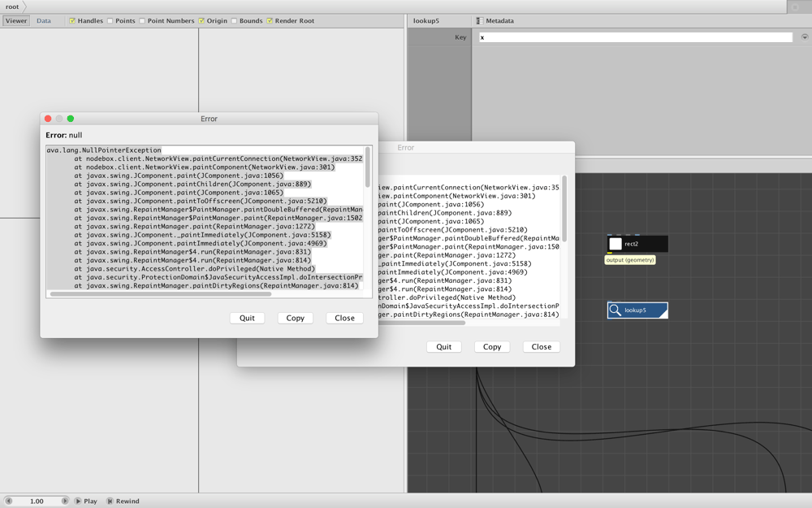Viewport: 812px width, 508px height.
Task: Click Close in the back Error dialog
Action: (x=541, y=347)
